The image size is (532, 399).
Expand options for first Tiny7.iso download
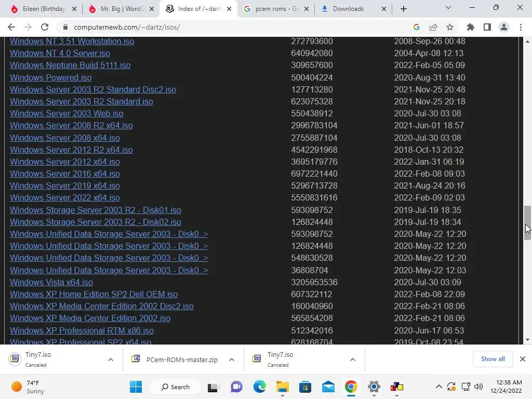coord(111,360)
